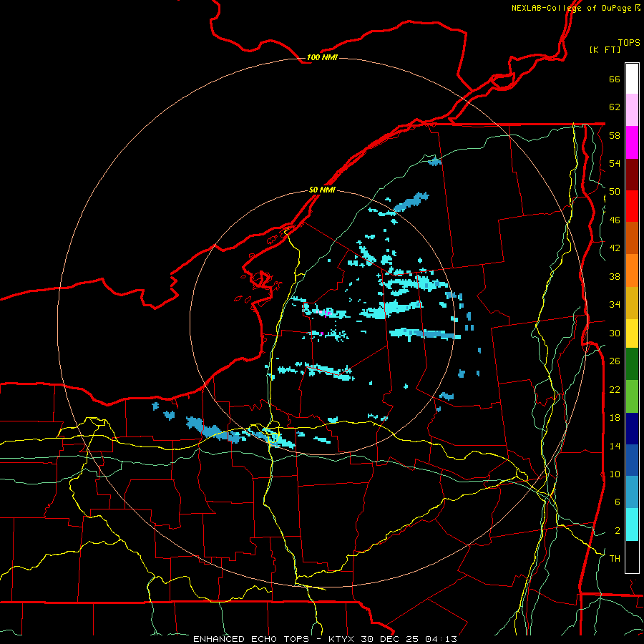Select the yellow legend swatch
The height and width of the screenshot is (644, 644).
[632, 333]
